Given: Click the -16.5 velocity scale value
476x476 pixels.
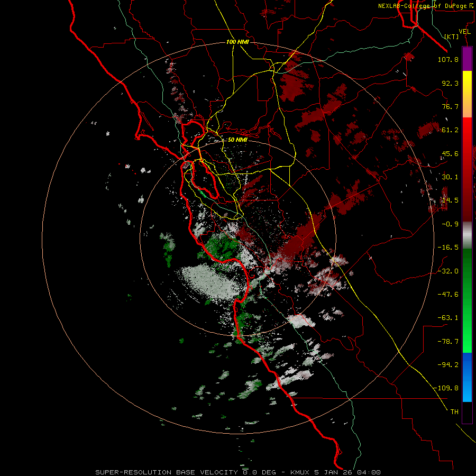Looking at the screenshot, I should (448, 248).
